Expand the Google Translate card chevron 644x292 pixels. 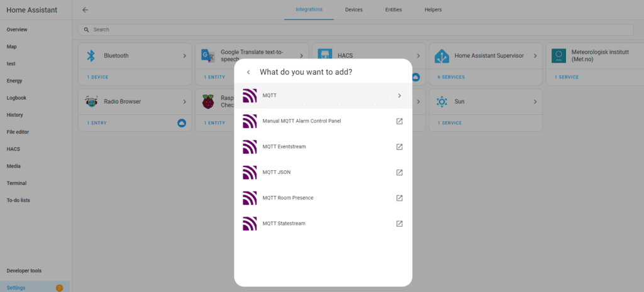coord(301,56)
